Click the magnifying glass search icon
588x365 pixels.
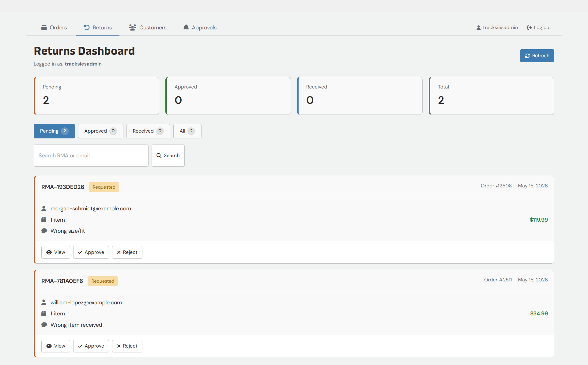[x=159, y=156]
